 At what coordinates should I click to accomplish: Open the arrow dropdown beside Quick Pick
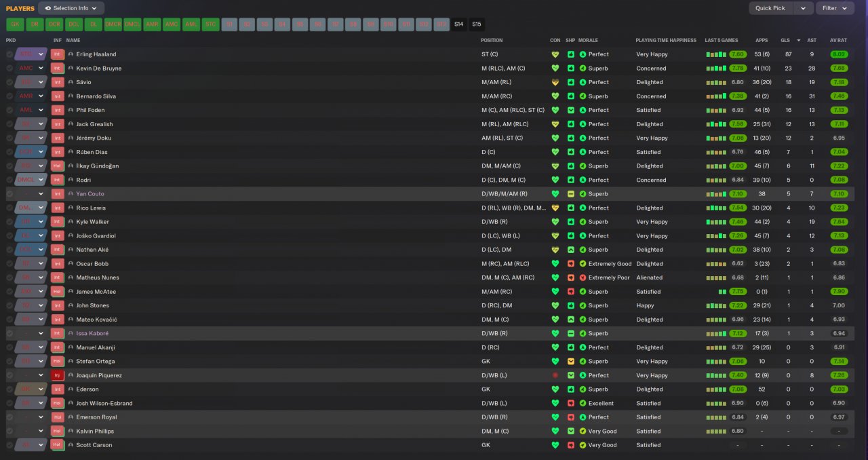click(x=803, y=8)
